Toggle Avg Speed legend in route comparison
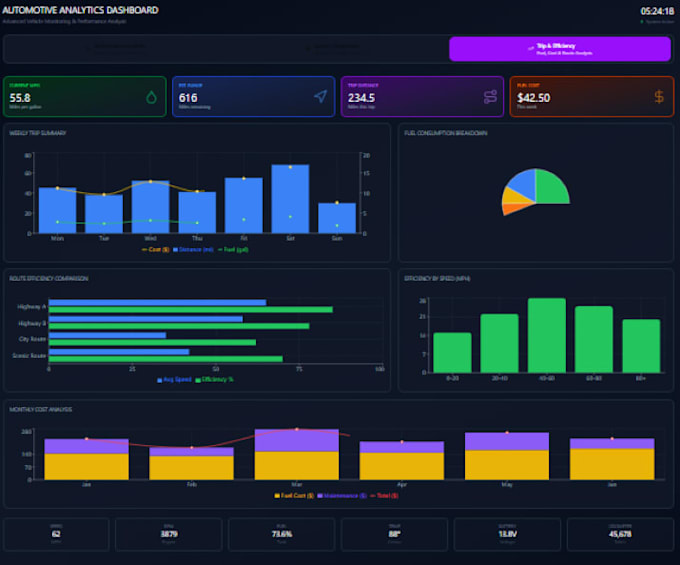Screen dimensions: 680x565 174,379
